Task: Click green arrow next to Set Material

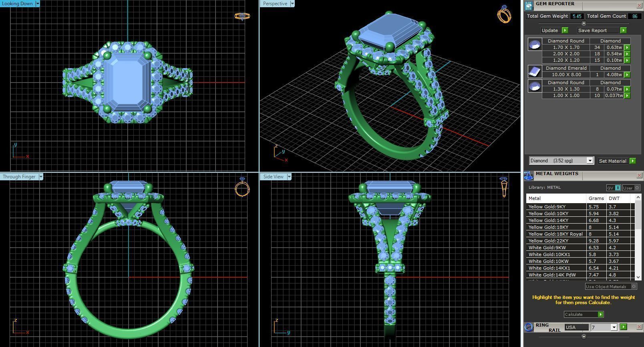Action: [x=632, y=161]
